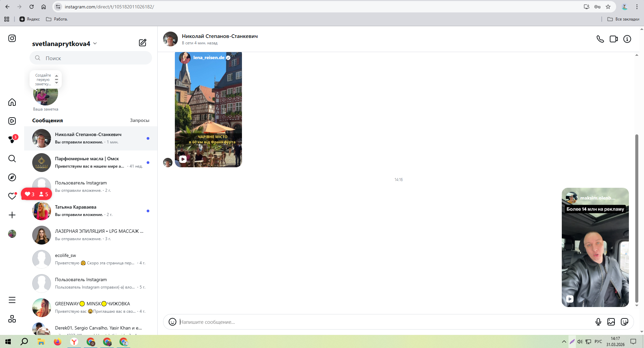
Task: Open Windows Start menu
Action: coord(8,342)
